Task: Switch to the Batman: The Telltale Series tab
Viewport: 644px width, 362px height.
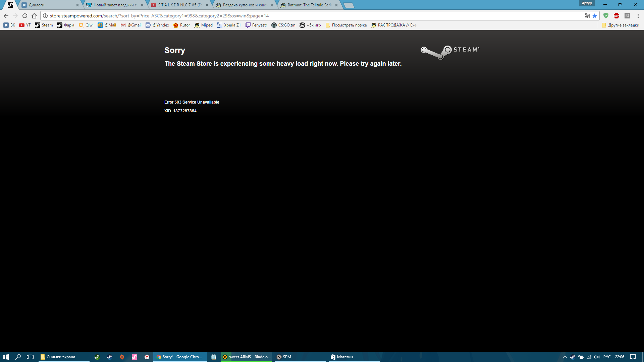Action: click(x=309, y=5)
